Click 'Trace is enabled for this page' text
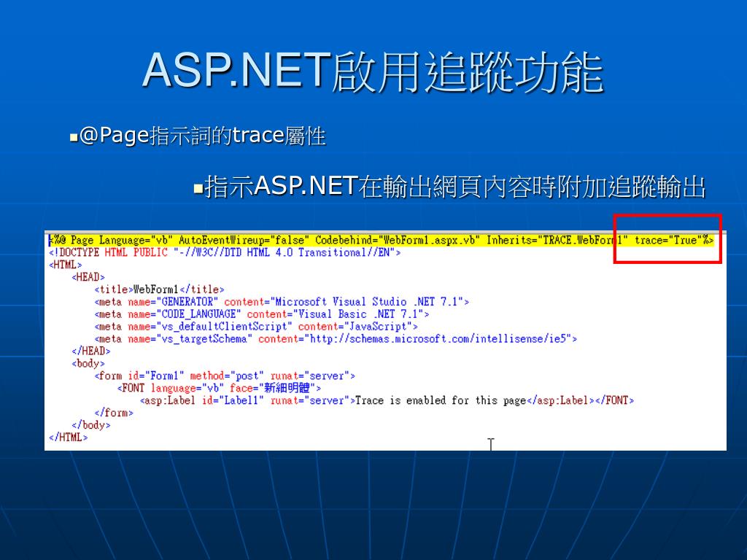The width and height of the screenshot is (747, 560). point(441,400)
